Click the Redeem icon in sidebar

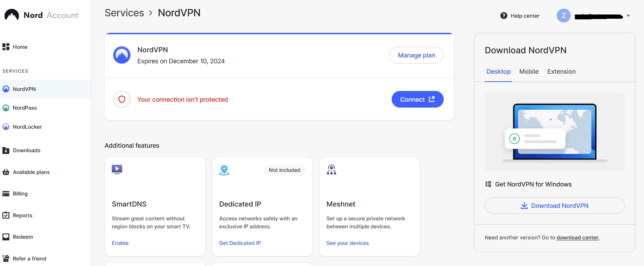pos(6,237)
